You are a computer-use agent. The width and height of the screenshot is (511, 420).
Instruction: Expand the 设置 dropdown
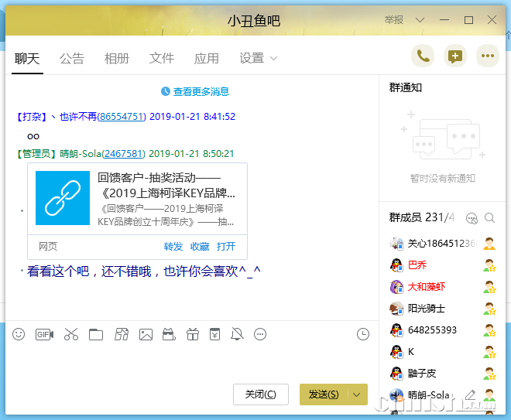258,59
